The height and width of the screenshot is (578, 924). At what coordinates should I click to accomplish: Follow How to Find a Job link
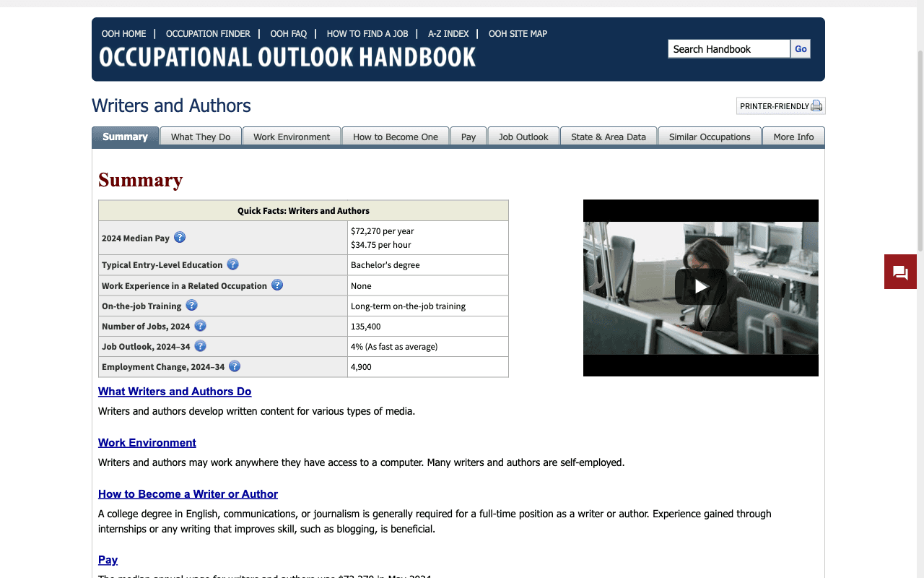click(x=367, y=33)
